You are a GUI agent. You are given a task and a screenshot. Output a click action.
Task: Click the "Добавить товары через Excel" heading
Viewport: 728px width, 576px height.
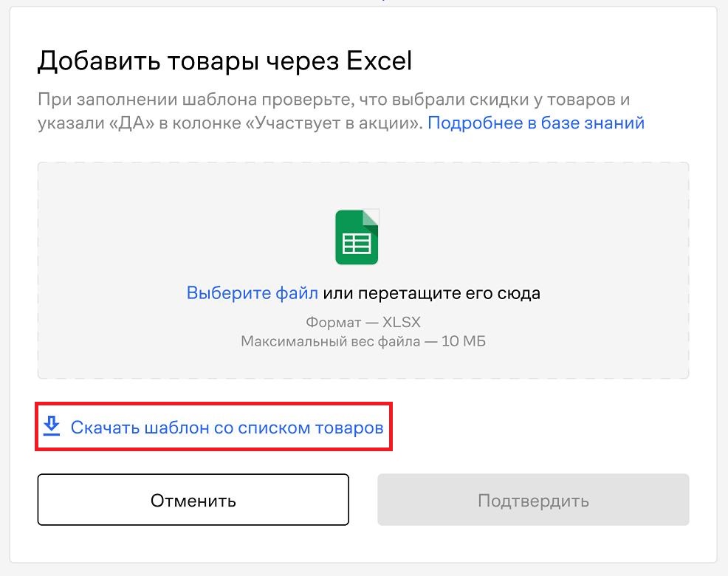pyautogui.click(x=224, y=61)
